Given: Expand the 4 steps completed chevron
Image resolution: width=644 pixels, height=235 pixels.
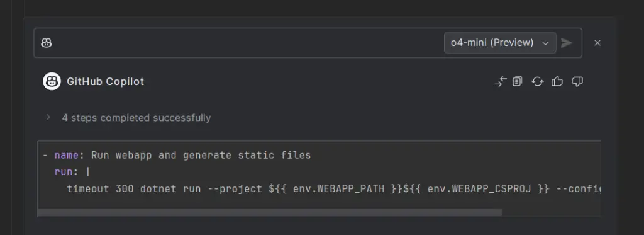Looking at the screenshot, I should click(x=48, y=117).
